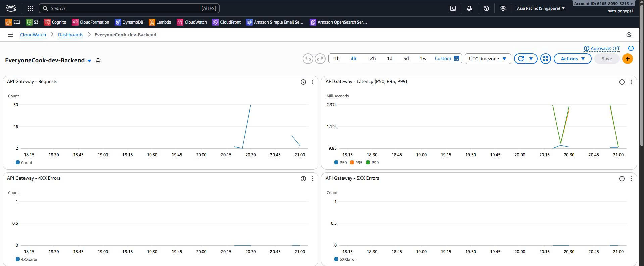This screenshot has height=266, width=644.
Task: Open the settings gear icon
Action: (503, 8)
